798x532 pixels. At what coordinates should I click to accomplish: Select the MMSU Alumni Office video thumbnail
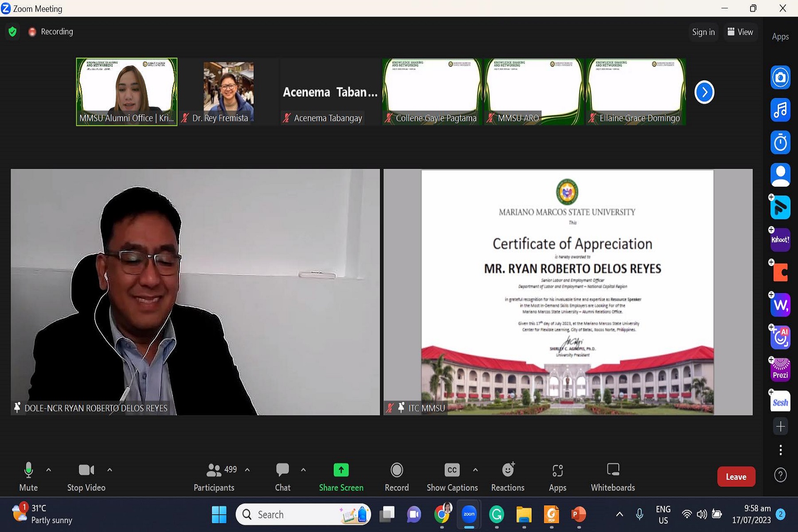pyautogui.click(x=127, y=92)
